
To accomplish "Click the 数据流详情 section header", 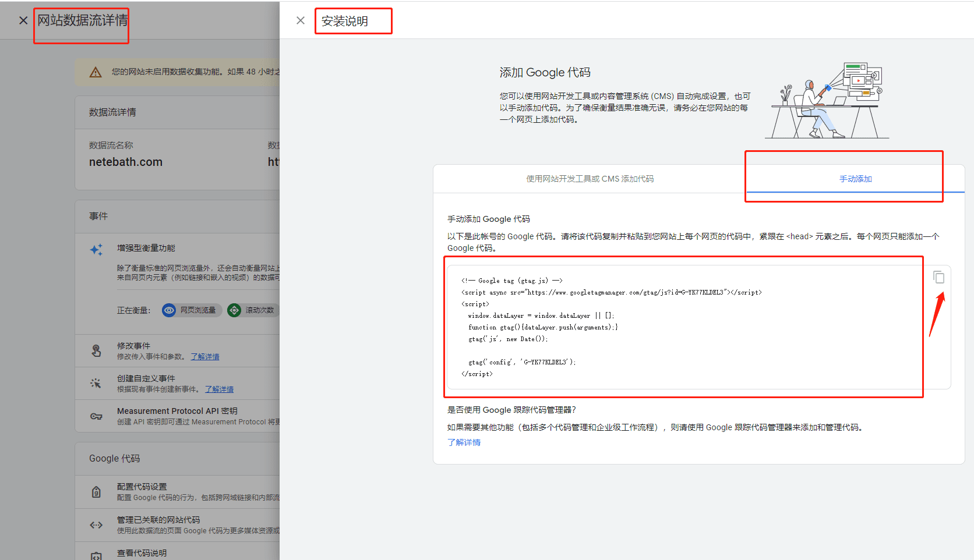I will [x=112, y=112].
